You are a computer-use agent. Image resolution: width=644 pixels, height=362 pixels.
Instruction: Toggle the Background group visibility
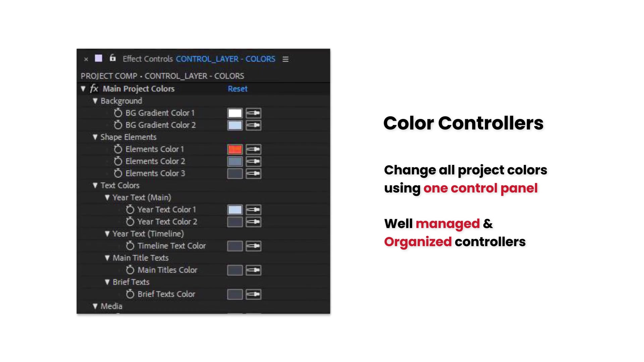pos(95,101)
